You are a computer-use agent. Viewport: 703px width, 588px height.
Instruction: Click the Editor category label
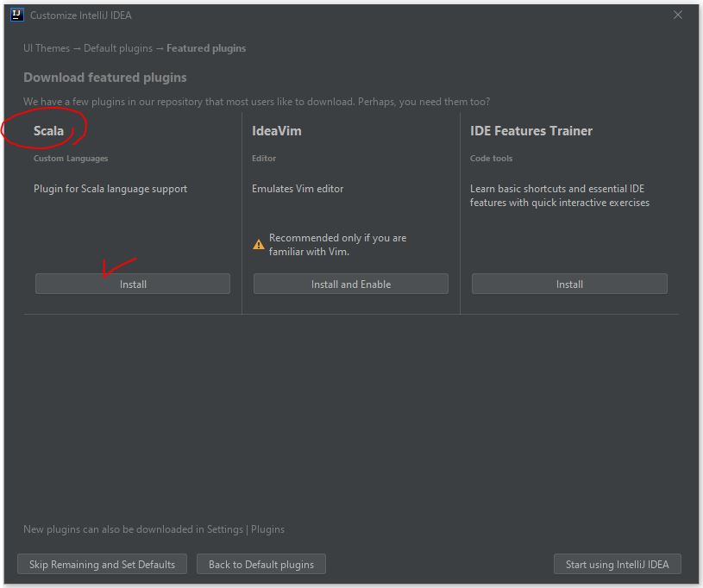tap(264, 158)
